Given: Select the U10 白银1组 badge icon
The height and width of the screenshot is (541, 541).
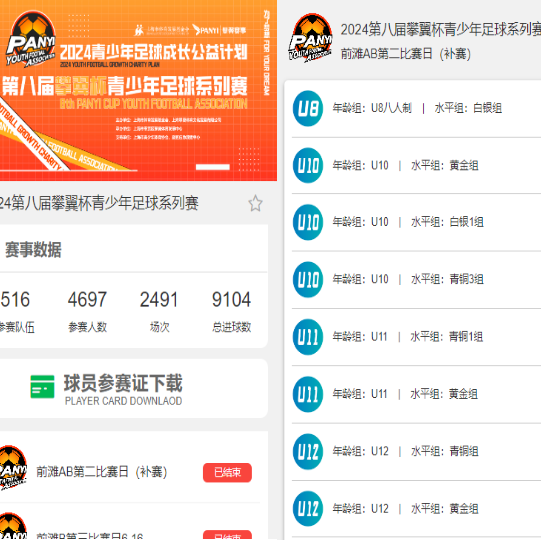Looking at the screenshot, I should click(308, 222).
